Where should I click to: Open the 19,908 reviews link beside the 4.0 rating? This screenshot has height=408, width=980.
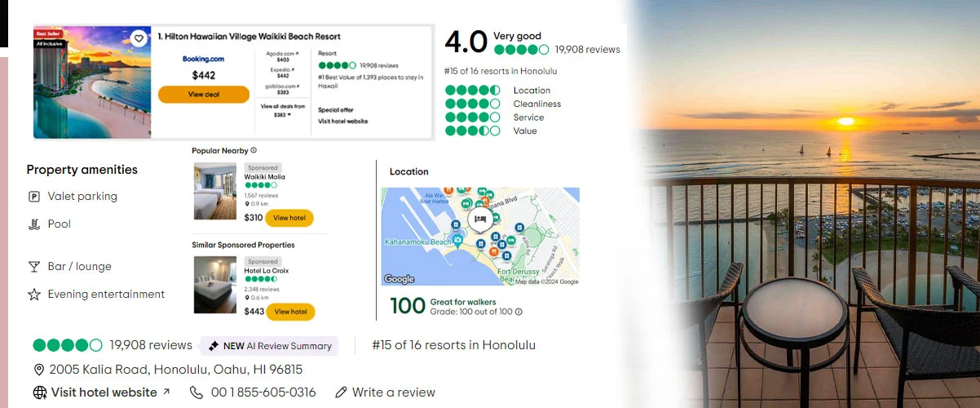point(587,50)
